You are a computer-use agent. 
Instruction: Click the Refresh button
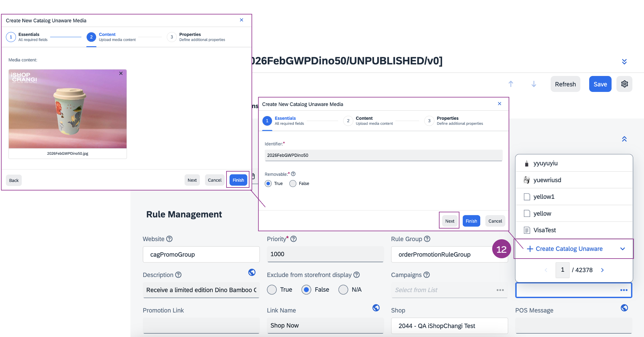(565, 84)
